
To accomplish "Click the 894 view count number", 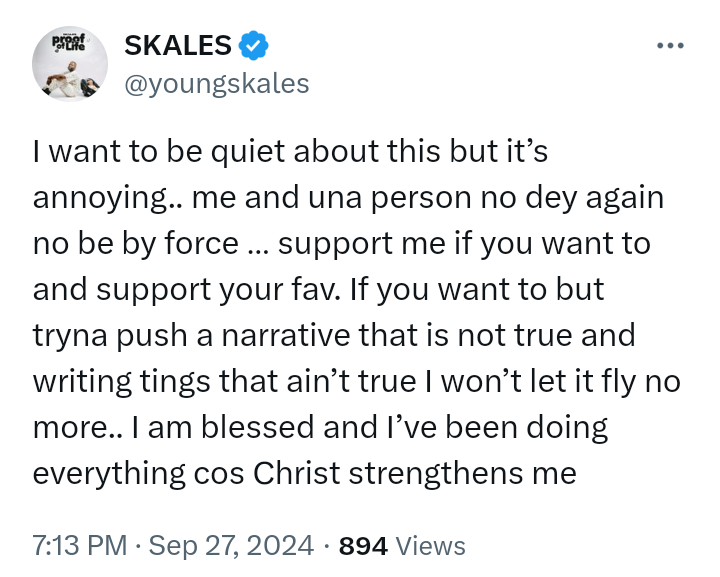I will (364, 546).
